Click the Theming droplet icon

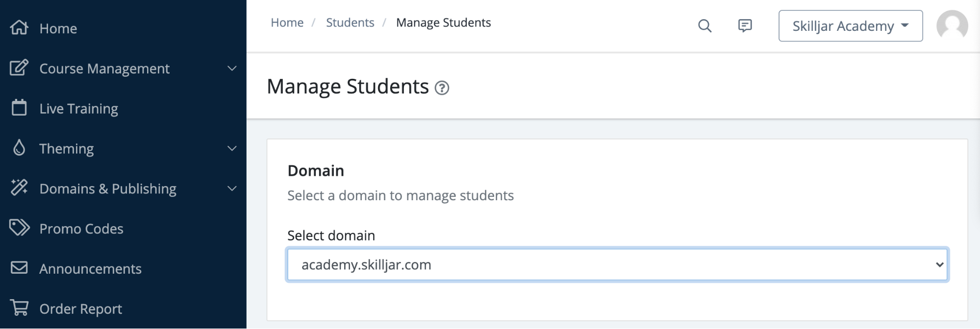pyautogui.click(x=19, y=148)
